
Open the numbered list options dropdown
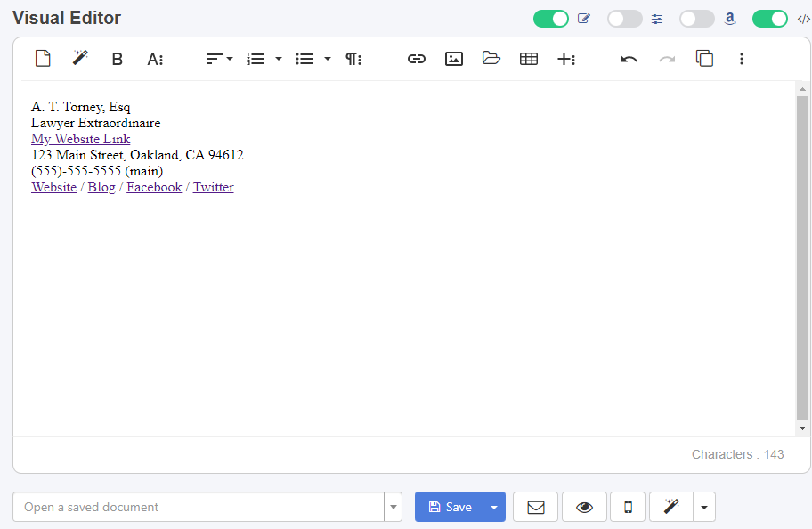pyautogui.click(x=278, y=58)
